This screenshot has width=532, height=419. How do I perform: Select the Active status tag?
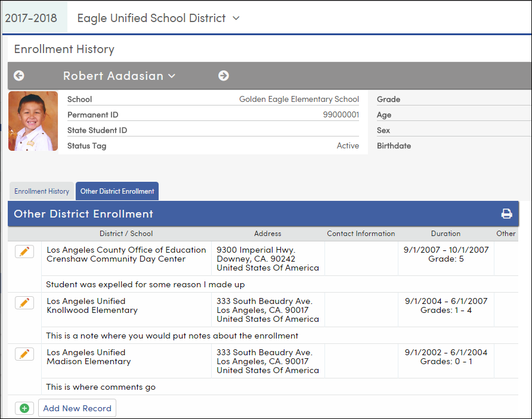348,145
